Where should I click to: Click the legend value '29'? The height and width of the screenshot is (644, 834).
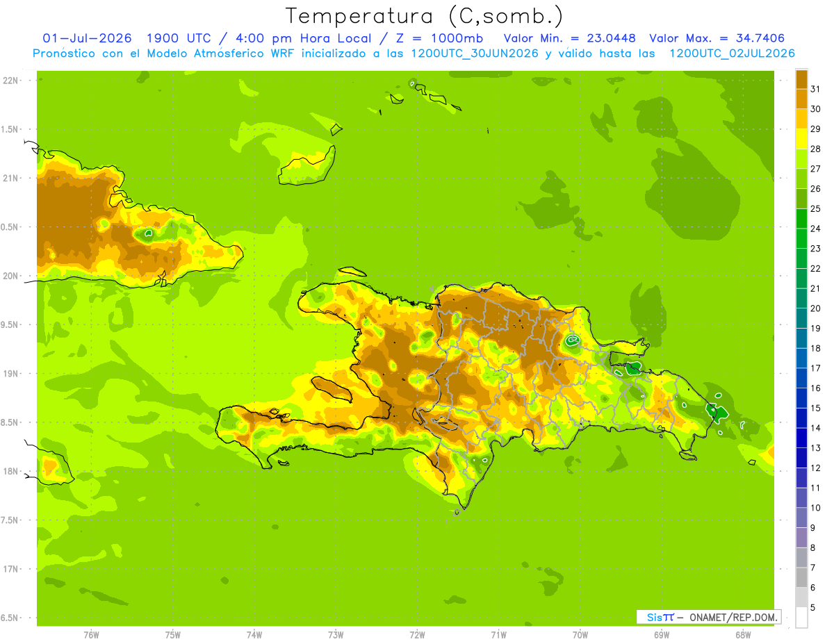[x=816, y=129]
